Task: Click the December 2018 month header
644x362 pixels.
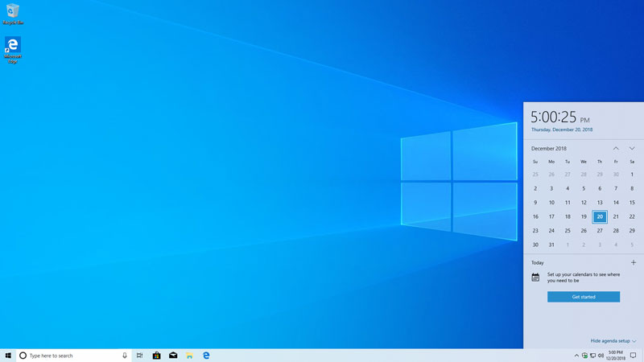Action: click(x=549, y=148)
